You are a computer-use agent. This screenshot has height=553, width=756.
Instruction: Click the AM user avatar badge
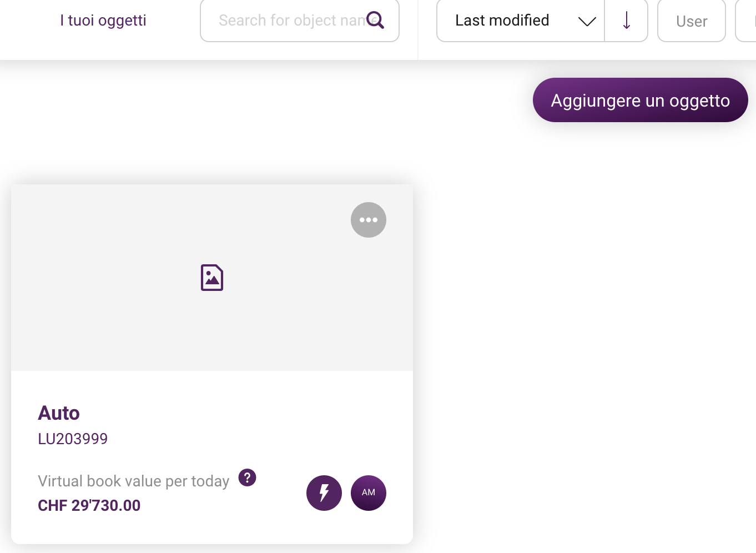(x=369, y=493)
